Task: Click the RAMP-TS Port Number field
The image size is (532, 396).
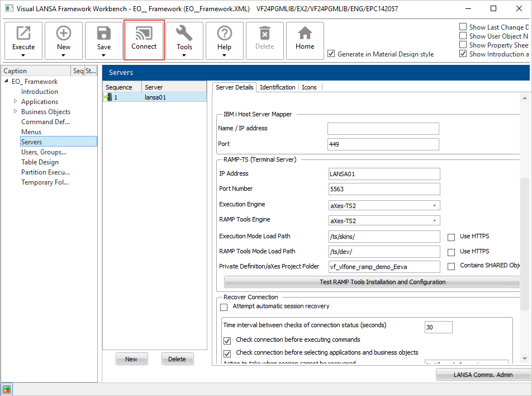Action: (x=384, y=189)
